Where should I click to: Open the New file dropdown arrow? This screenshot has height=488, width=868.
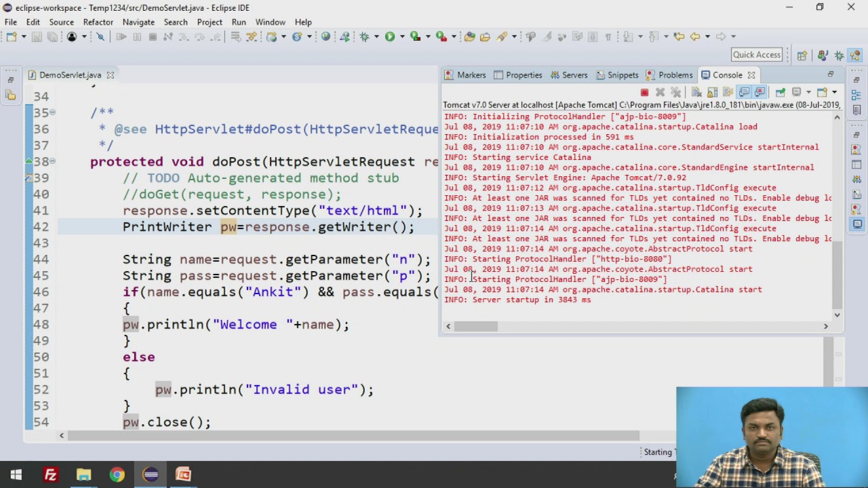click(23, 37)
